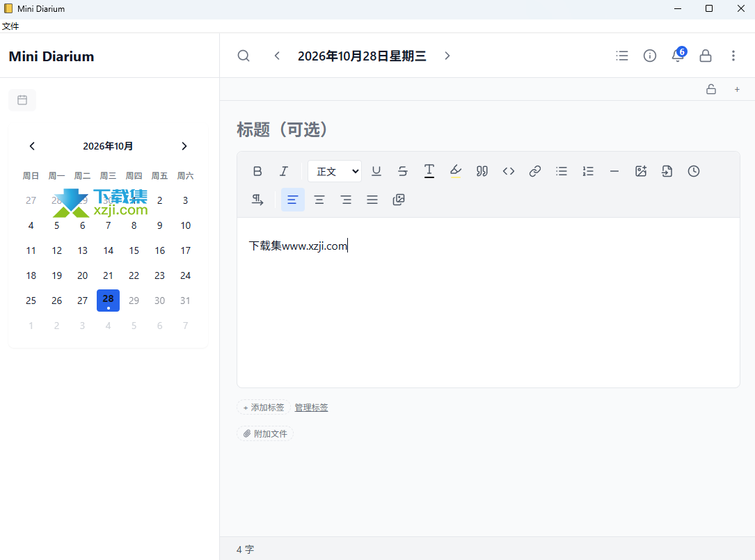Select October 15 in the calendar
The height and width of the screenshot is (560, 755).
(x=134, y=250)
